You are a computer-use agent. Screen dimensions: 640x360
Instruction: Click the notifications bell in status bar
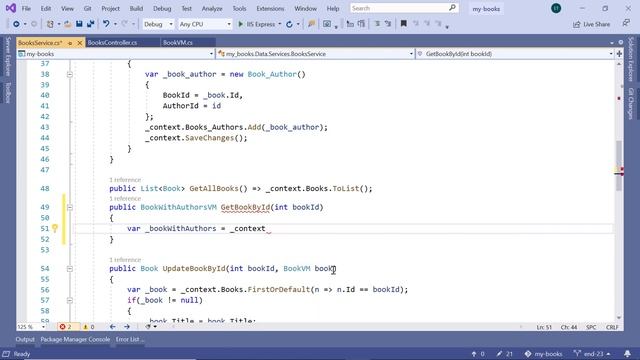pyautogui.click(x=627, y=354)
